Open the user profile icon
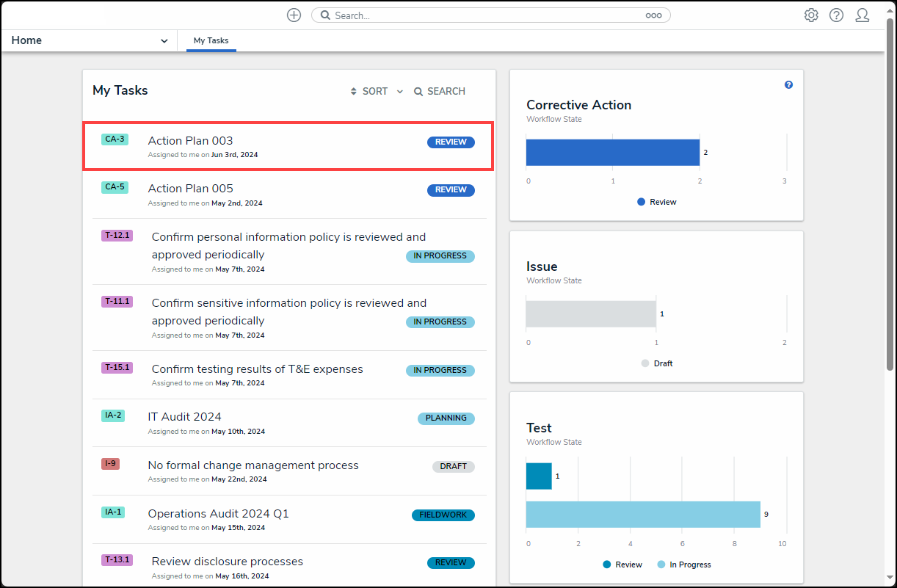The height and width of the screenshot is (588, 897). pyautogui.click(x=862, y=15)
